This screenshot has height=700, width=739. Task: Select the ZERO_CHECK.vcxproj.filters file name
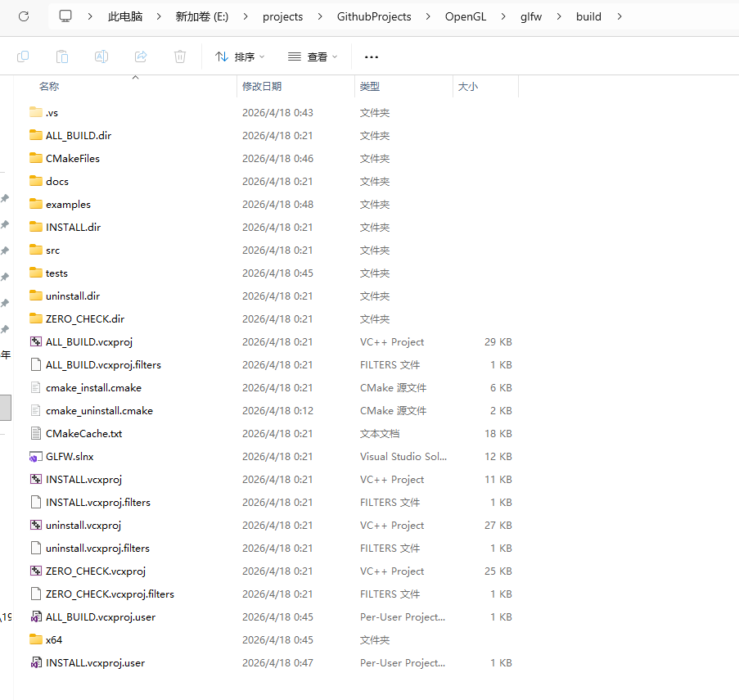110,594
